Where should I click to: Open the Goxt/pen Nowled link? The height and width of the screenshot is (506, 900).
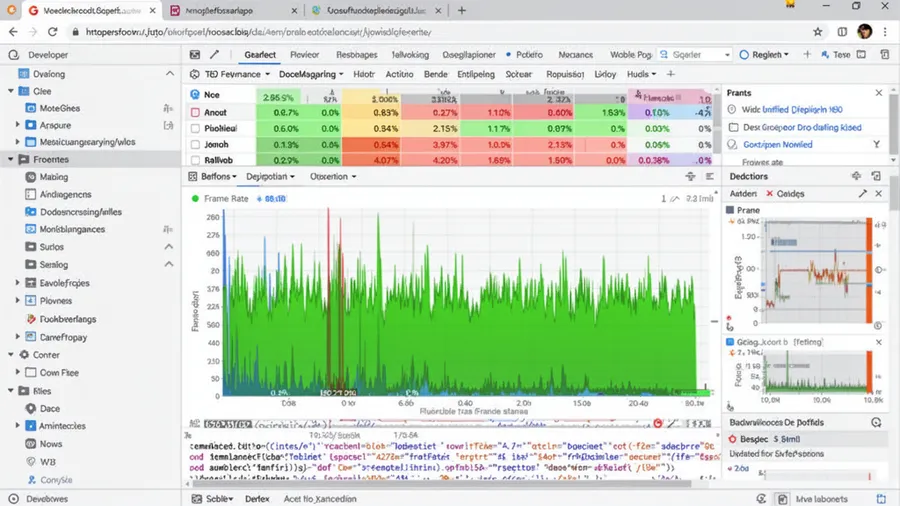click(778, 145)
